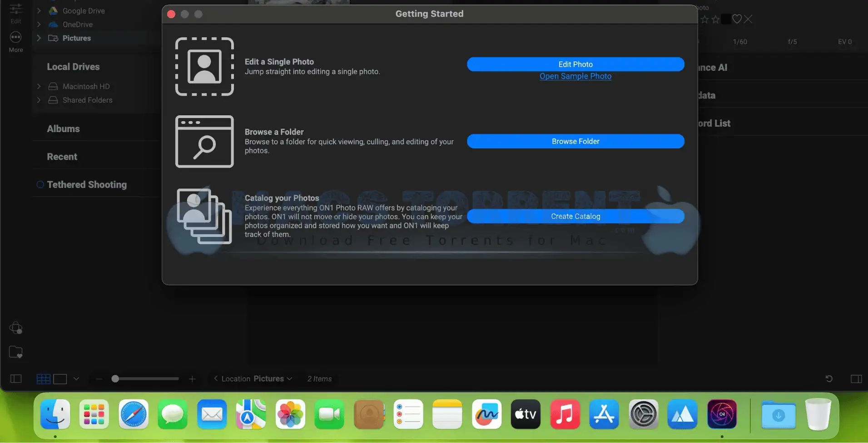
Task: Click the Edit Photo button
Action: (x=575, y=64)
